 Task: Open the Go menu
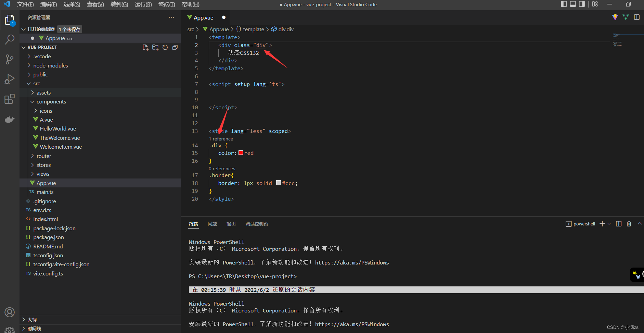pos(119,4)
